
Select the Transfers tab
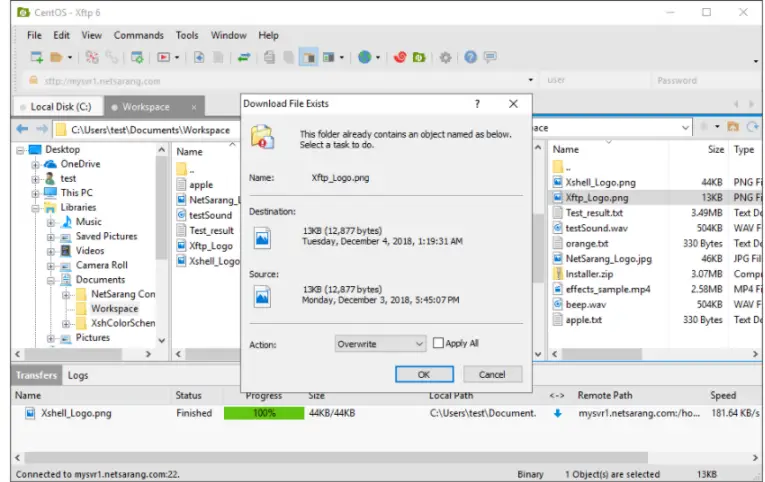point(36,375)
